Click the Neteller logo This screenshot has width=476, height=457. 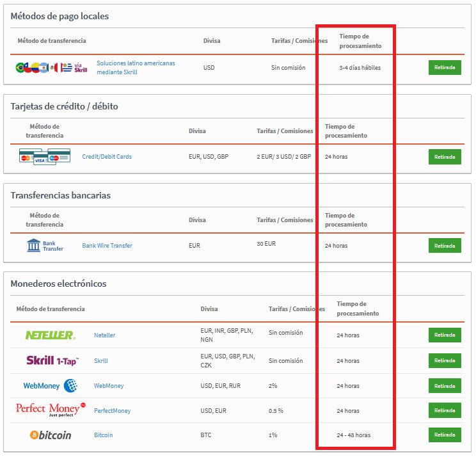[x=50, y=335]
